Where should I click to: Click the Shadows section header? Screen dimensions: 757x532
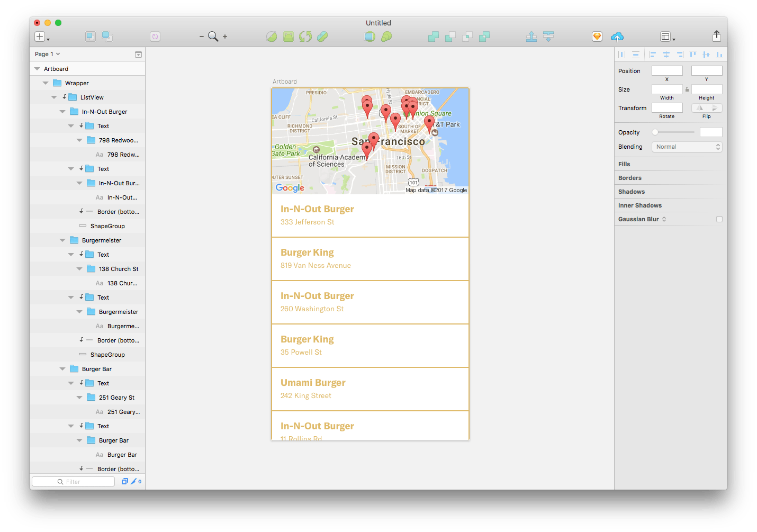coord(632,192)
